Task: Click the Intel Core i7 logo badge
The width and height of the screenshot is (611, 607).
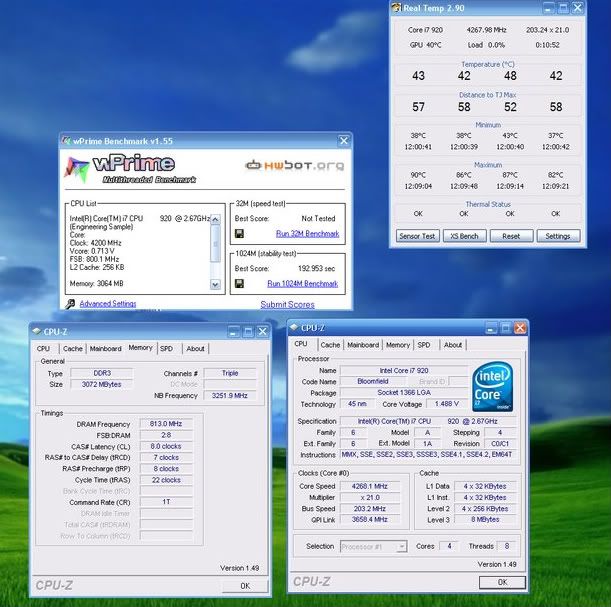Action: click(x=493, y=386)
